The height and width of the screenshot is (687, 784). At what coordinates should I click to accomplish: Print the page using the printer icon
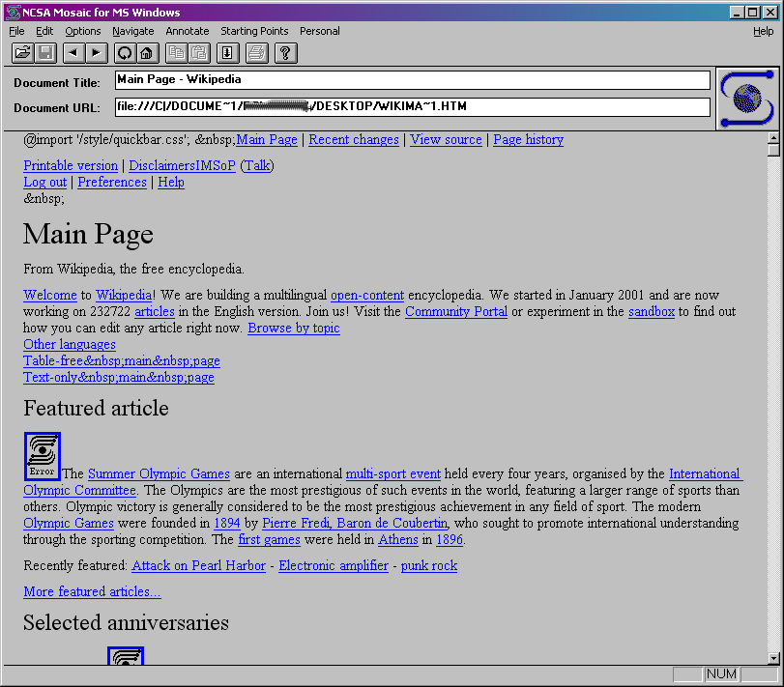pos(254,53)
